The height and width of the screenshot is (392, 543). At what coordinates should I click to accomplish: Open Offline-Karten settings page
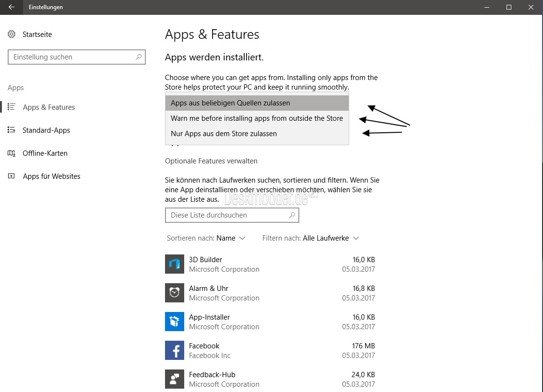tap(45, 153)
